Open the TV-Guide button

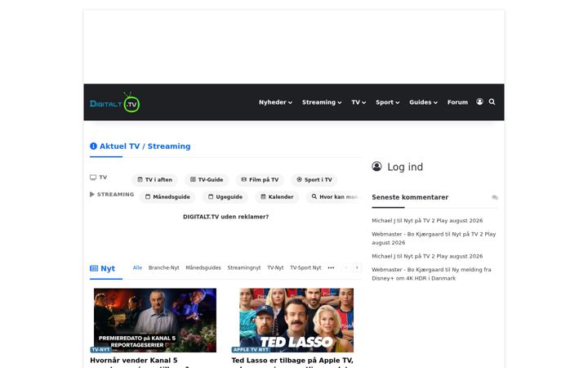pos(207,180)
